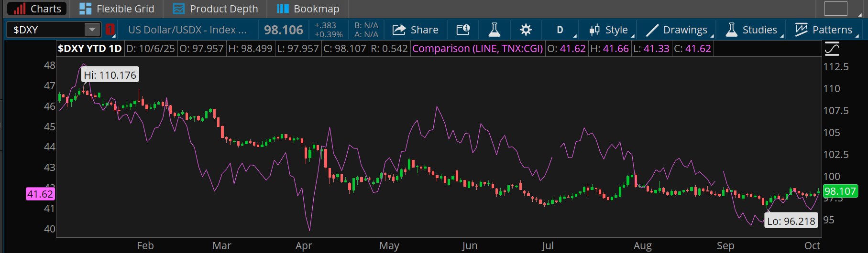The width and height of the screenshot is (868, 253).
Task: Open the Style candlestick menu
Action: click(609, 30)
